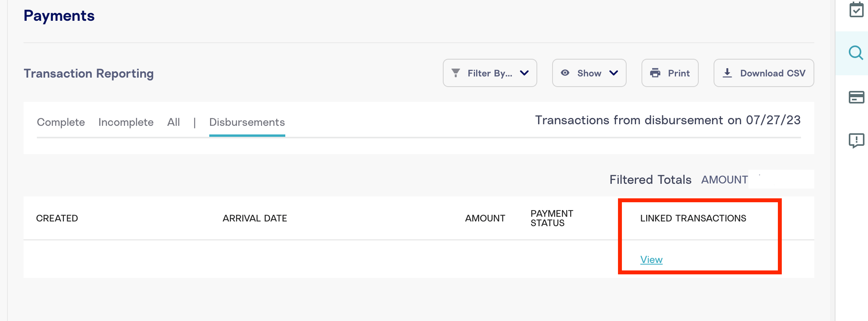Screen dimensions: 868x321
Task: Click the download arrow icon in Download CSV
Action: click(x=728, y=73)
